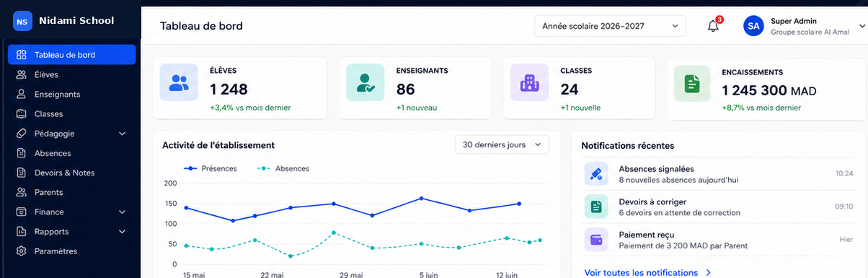868x278 pixels.
Task: Click the Hier notification time
Action: pos(846,240)
